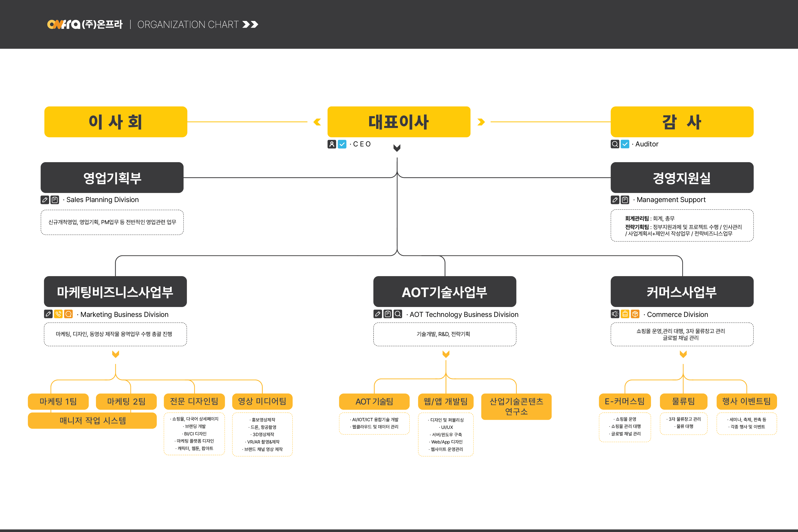Viewport: 798px width, 532px height.
Task: Click the megaphone icon beside Commerce Division
Action: tap(615, 314)
